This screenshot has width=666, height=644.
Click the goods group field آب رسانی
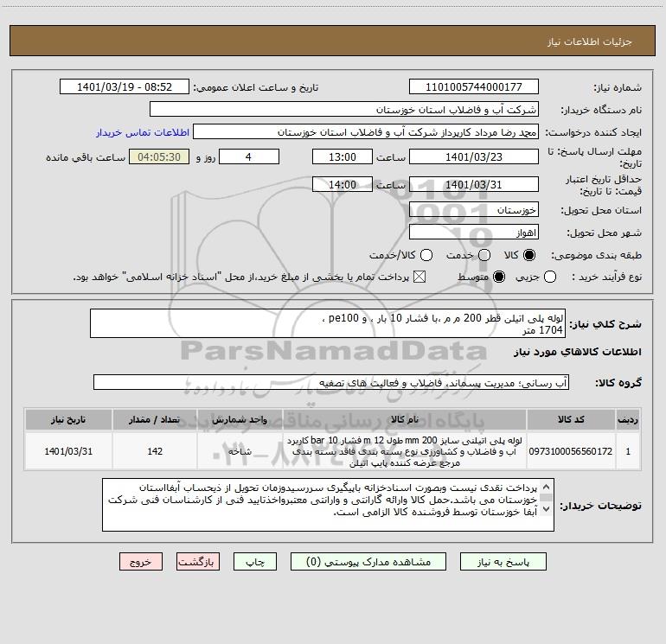[331, 382]
